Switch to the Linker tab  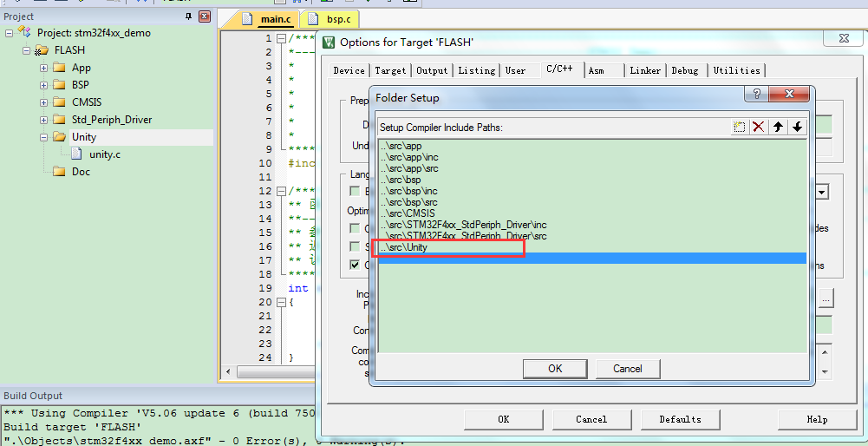645,70
